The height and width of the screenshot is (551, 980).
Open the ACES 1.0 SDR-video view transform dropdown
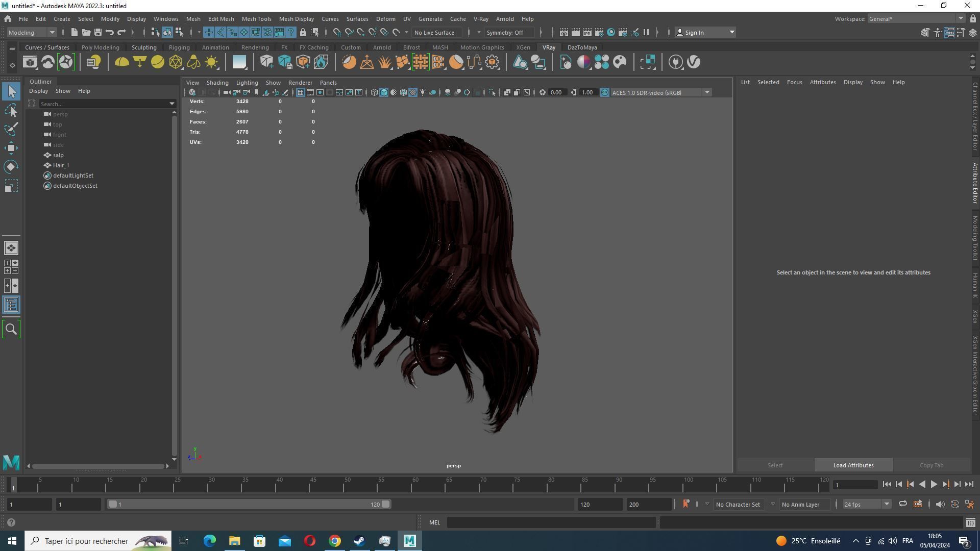(x=661, y=92)
